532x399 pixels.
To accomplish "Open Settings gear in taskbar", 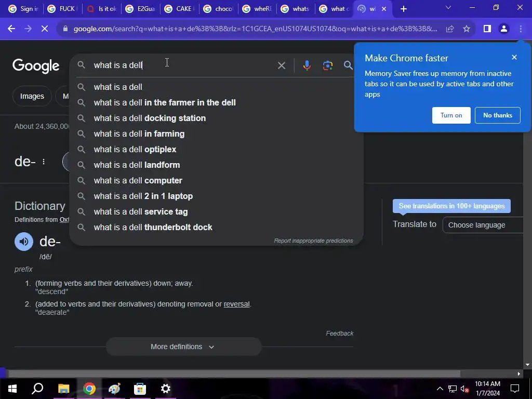I will (x=166, y=389).
